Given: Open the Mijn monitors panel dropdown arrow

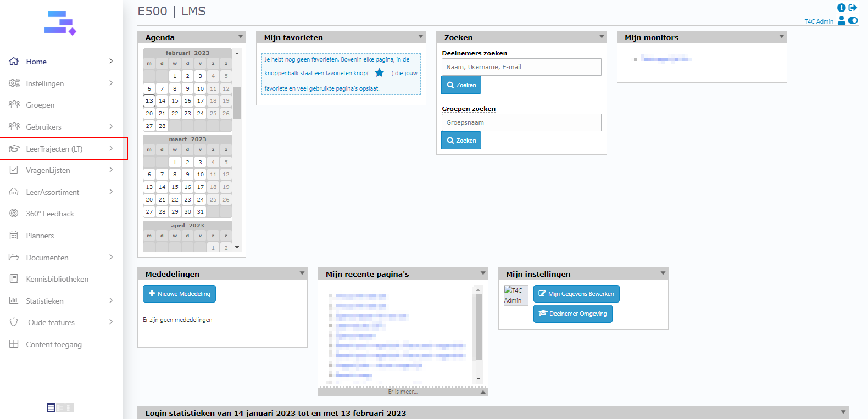Looking at the screenshot, I should click(781, 37).
